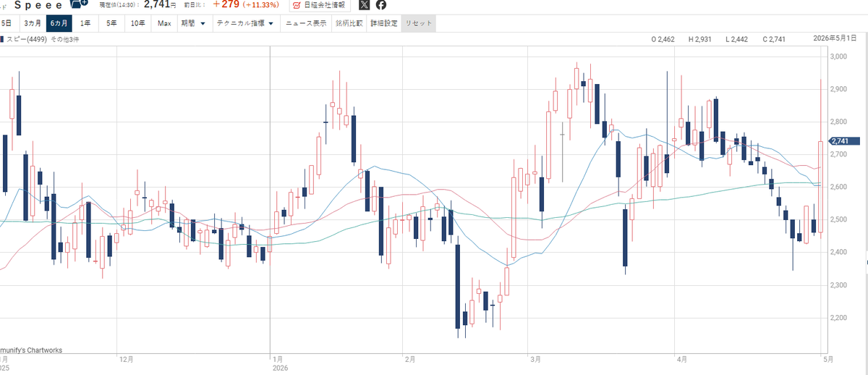The image size is (868, 375).
Task: Open 詳細設定 detailed settings
Action: [x=384, y=23]
